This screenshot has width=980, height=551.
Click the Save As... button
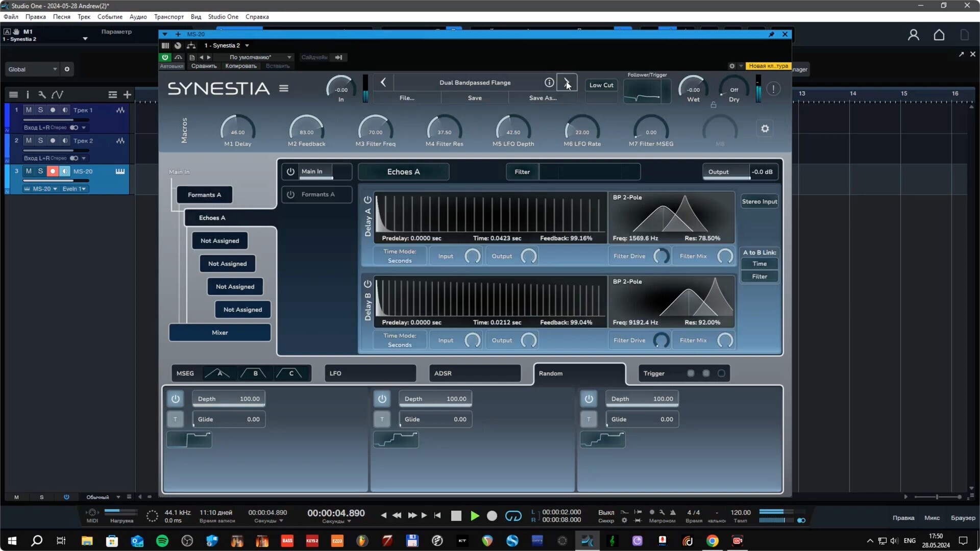point(543,98)
